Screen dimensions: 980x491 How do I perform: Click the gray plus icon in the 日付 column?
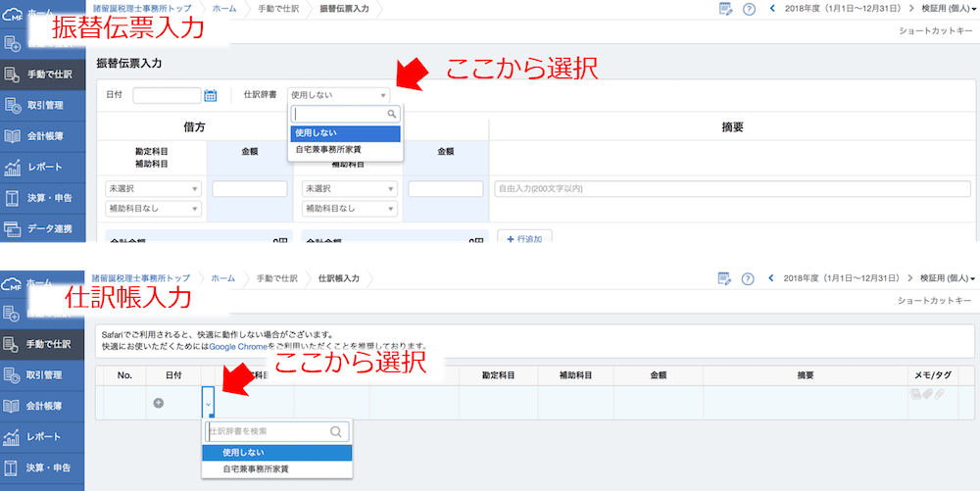pyautogui.click(x=159, y=403)
